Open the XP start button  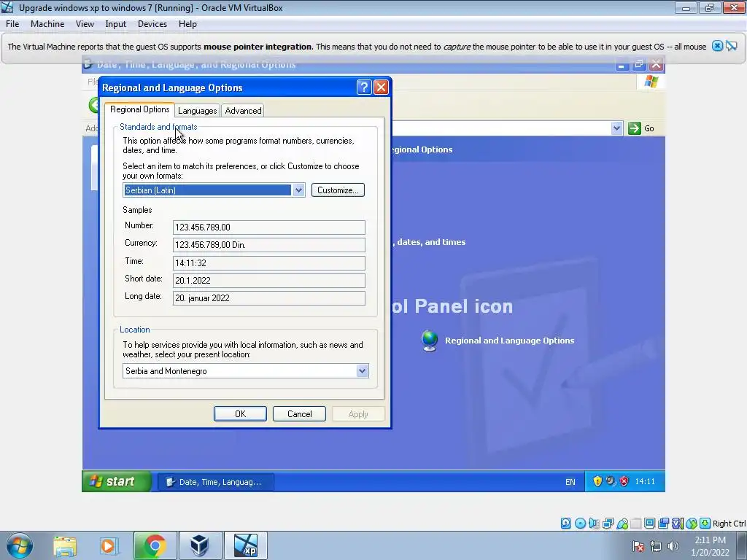click(x=117, y=481)
